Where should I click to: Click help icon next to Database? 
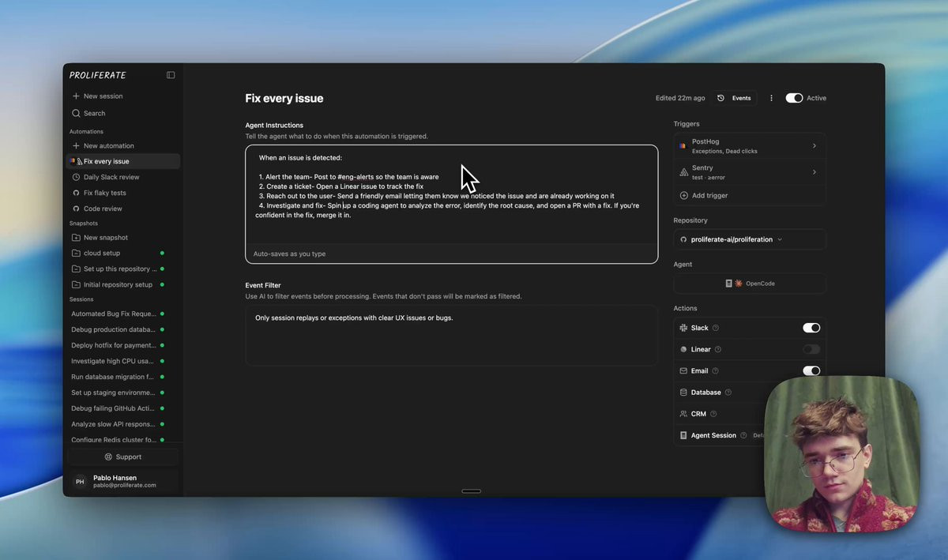pyautogui.click(x=728, y=393)
